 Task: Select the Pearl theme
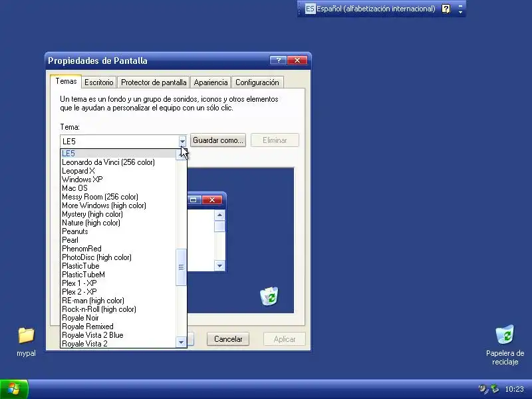pyautogui.click(x=118, y=240)
